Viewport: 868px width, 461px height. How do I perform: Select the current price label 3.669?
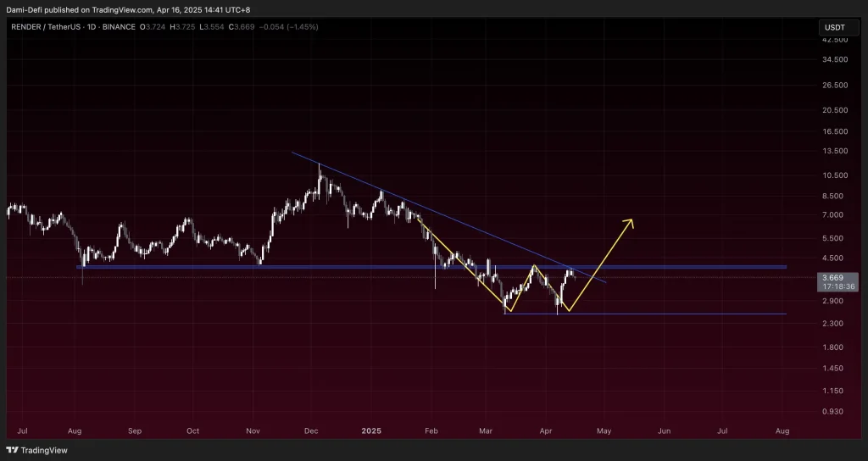point(832,277)
